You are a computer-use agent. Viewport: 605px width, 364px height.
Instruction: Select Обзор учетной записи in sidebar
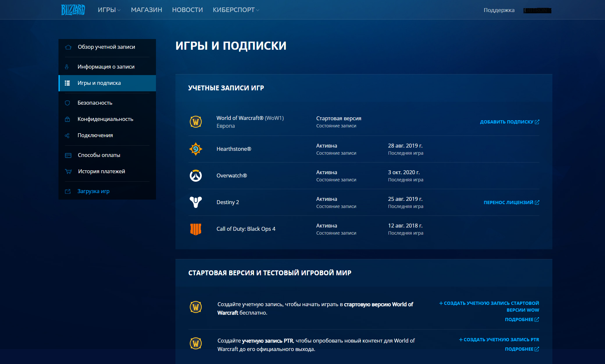107,47
